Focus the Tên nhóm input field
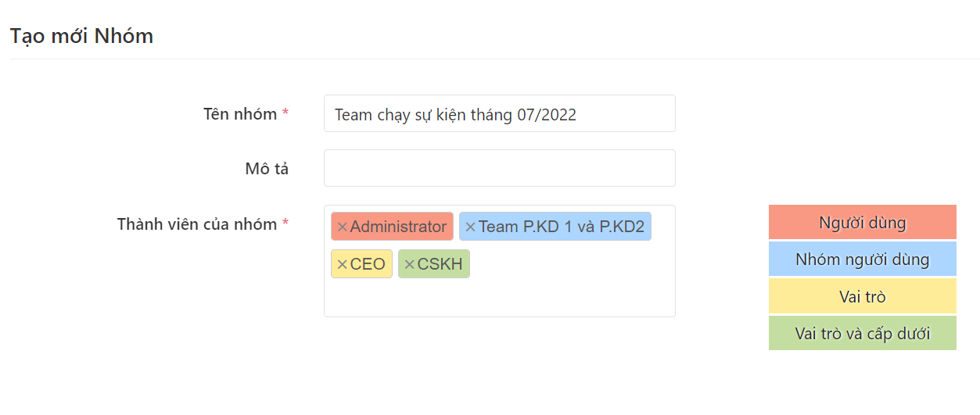 [x=499, y=114]
